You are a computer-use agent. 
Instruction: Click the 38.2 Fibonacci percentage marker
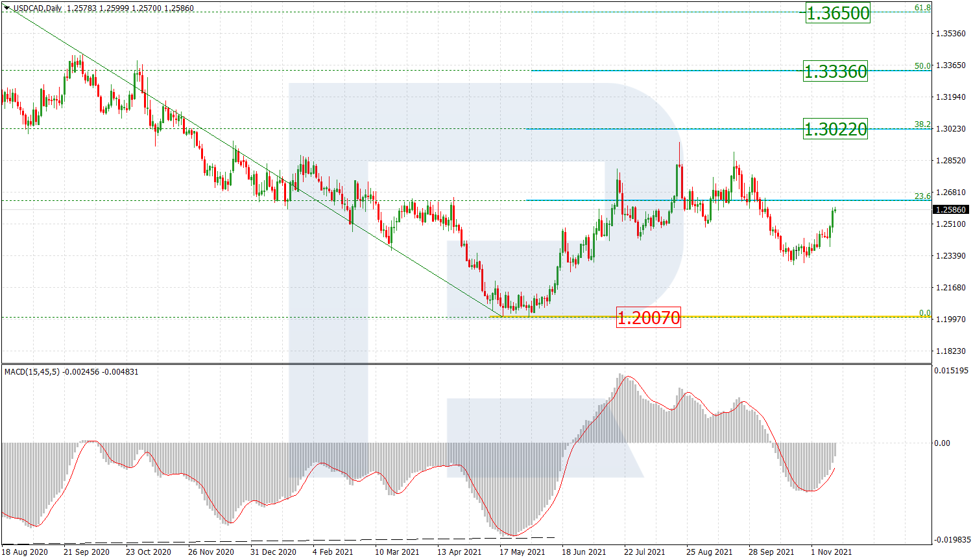coord(922,124)
